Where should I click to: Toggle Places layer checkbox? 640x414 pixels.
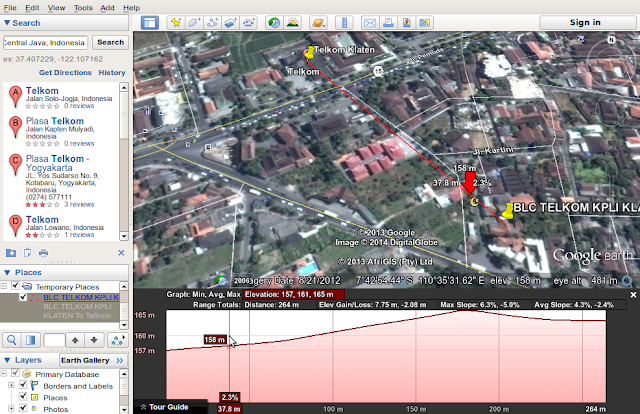point(23,396)
